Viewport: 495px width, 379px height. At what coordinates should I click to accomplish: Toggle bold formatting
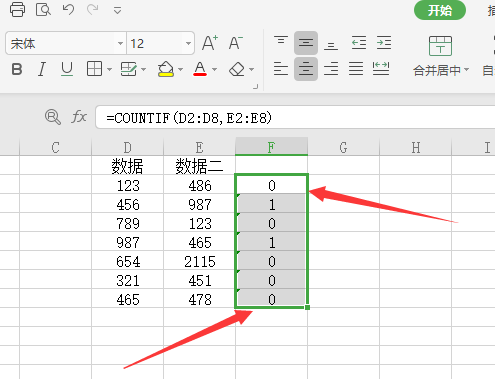pos(17,69)
